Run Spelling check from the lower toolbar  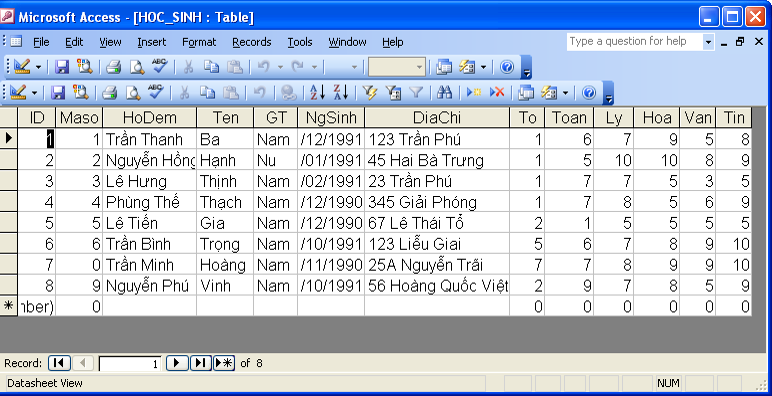156,92
